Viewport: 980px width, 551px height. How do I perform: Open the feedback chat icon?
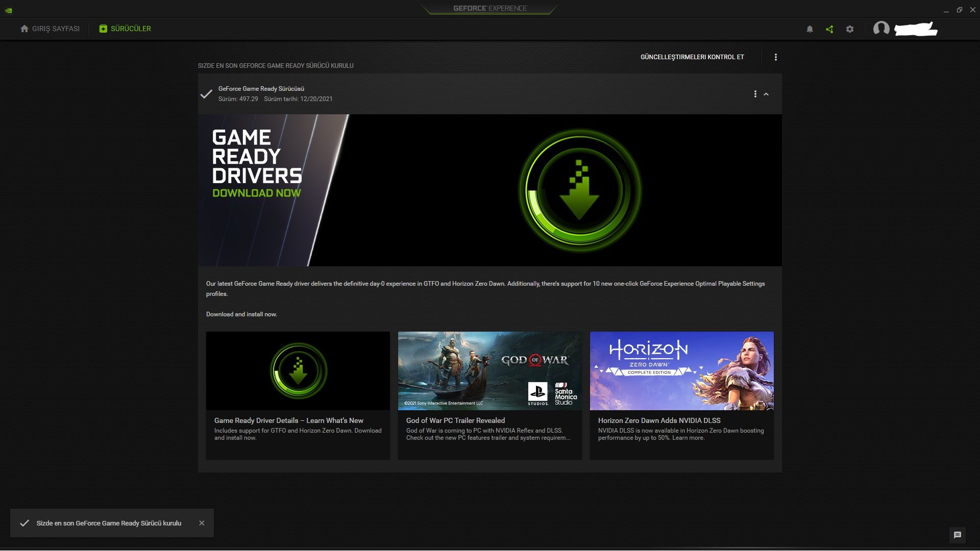957,535
